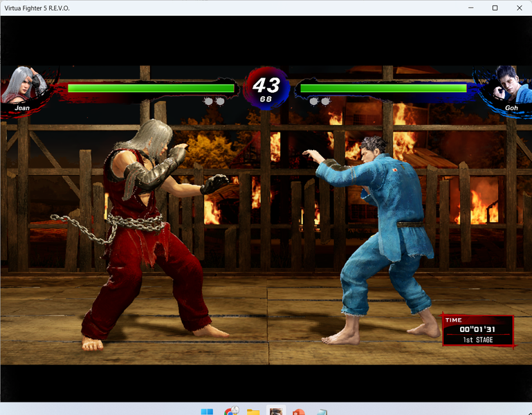
Task: Click the 'TIME' label in the red panel
Action: point(453,320)
